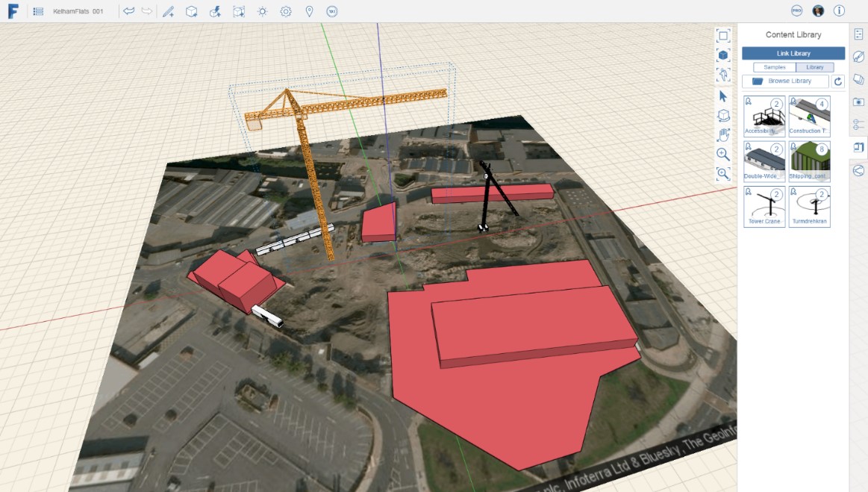This screenshot has width=868, height=492.
Task: Select the arrow selection tool
Action: click(x=723, y=96)
